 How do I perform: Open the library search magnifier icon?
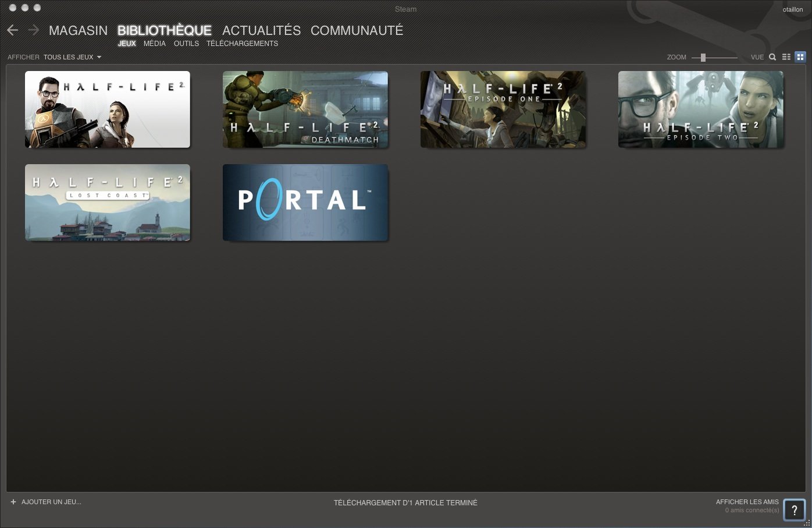(x=772, y=57)
